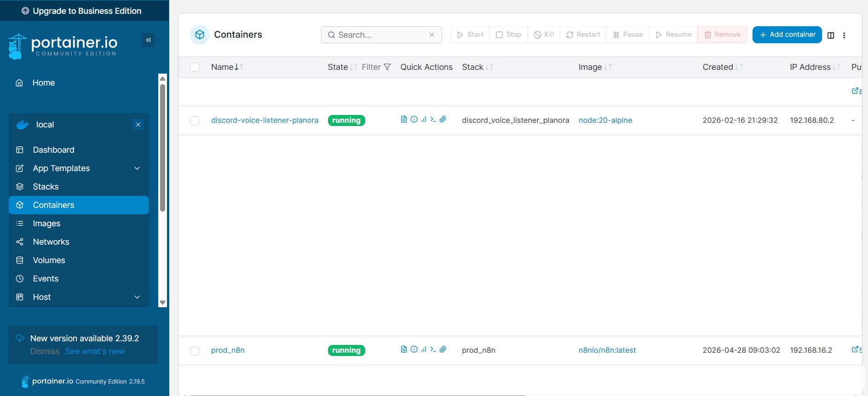Click the running badge for prod_n8n
868x396 pixels.
(346, 350)
